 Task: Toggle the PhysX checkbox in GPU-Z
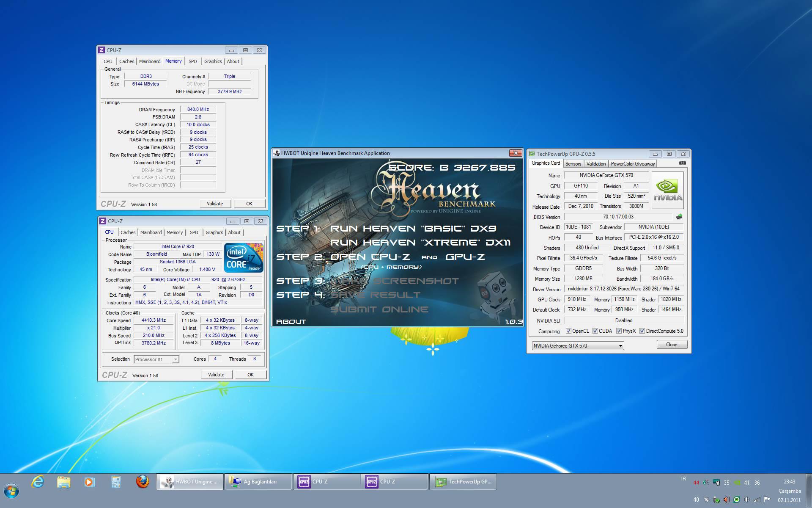pos(619,331)
